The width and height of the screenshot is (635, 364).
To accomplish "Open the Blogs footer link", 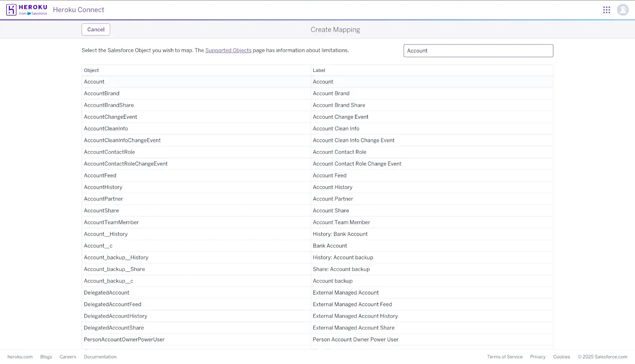I will (46, 356).
